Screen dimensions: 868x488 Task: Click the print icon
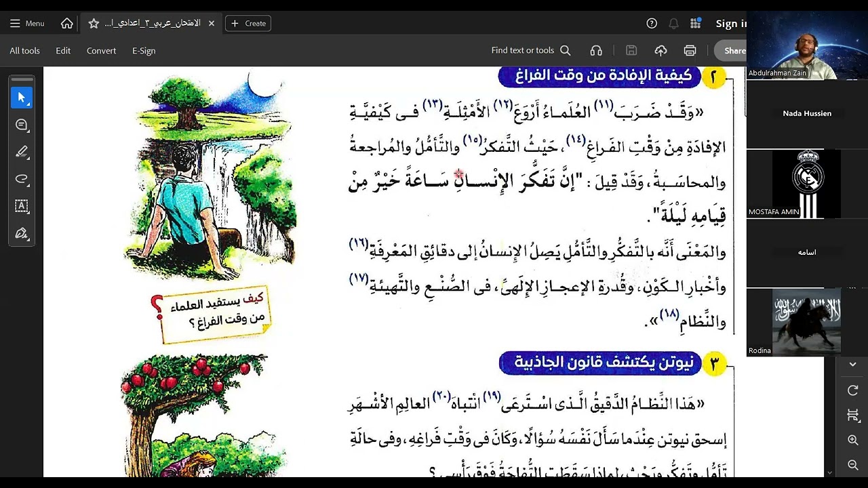click(690, 50)
